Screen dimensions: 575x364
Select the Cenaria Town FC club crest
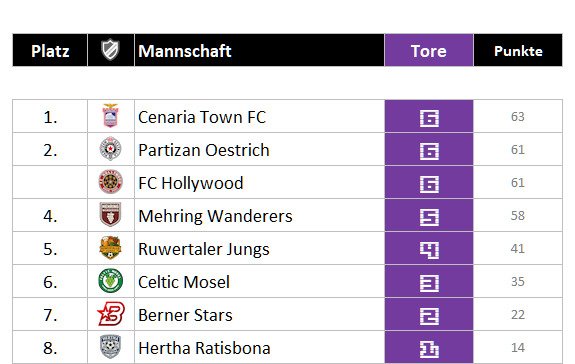(110, 116)
